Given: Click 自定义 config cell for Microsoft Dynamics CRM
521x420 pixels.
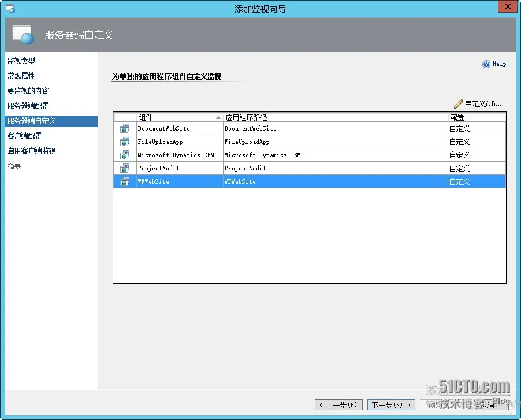Looking at the screenshot, I should pos(477,155).
